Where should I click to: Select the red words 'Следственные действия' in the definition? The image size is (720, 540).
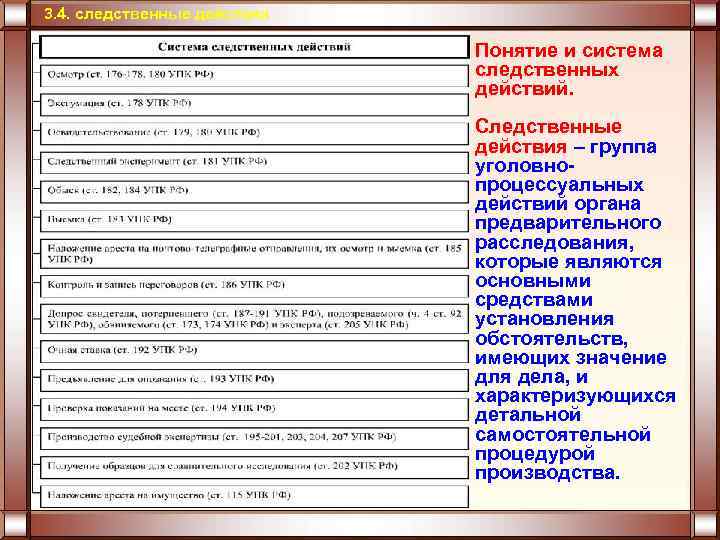click(x=548, y=136)
